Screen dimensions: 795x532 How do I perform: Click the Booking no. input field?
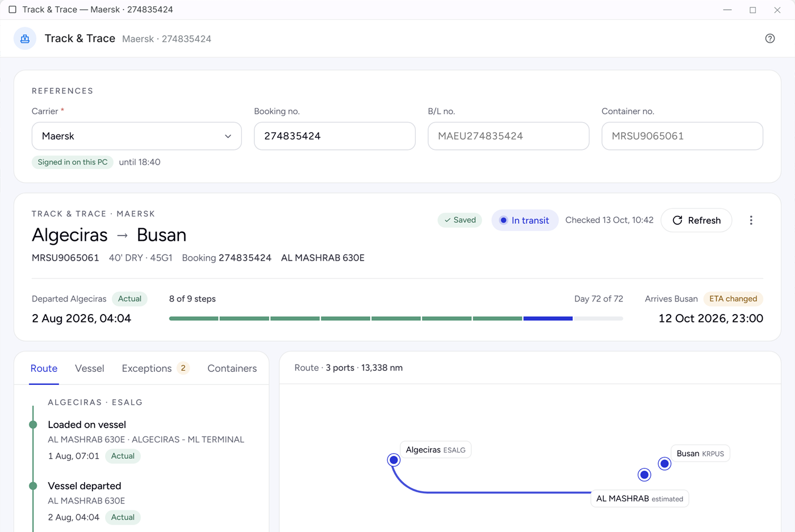point(334,136)
